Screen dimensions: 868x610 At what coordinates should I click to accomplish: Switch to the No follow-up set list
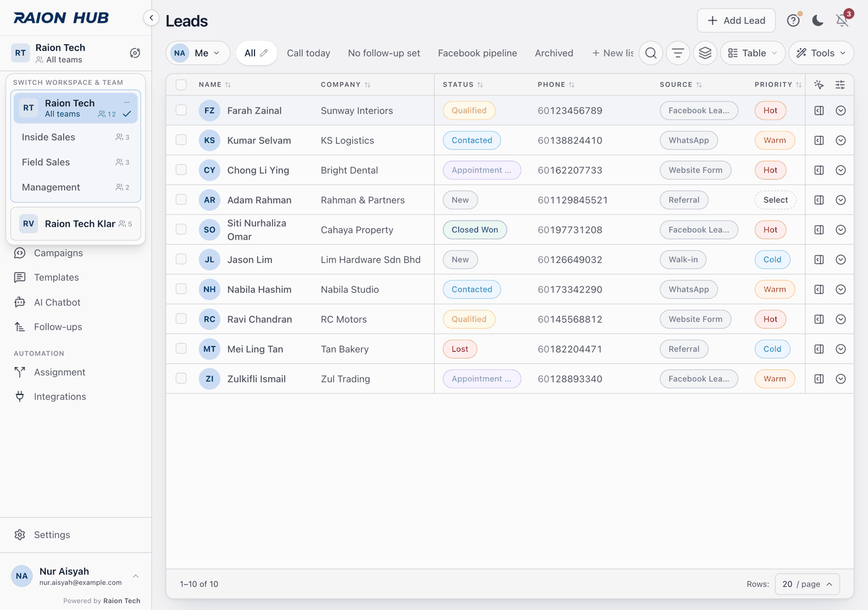pyautogui.click(x=384, y=53)
